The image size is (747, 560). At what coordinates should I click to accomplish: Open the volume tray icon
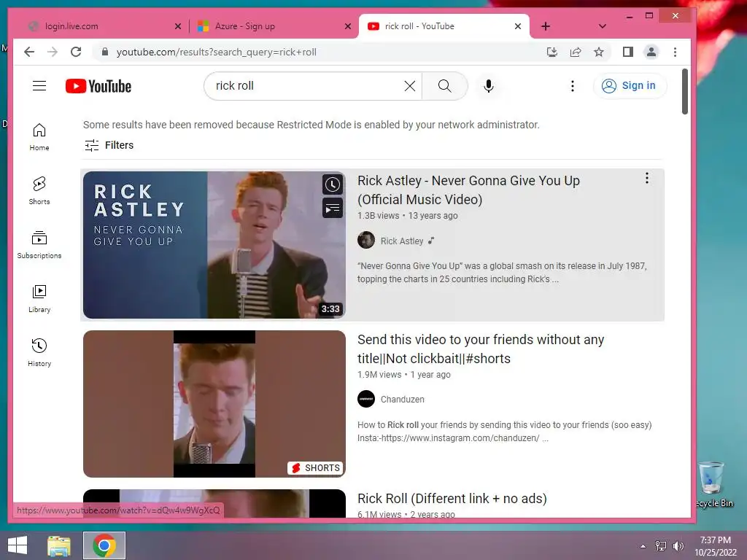(678, 546)
